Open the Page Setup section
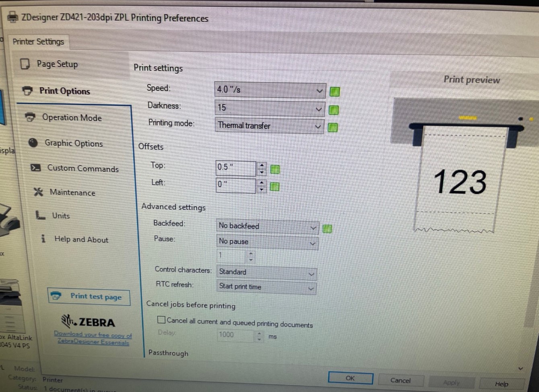 pyautogui.click(x=57, y=64)
